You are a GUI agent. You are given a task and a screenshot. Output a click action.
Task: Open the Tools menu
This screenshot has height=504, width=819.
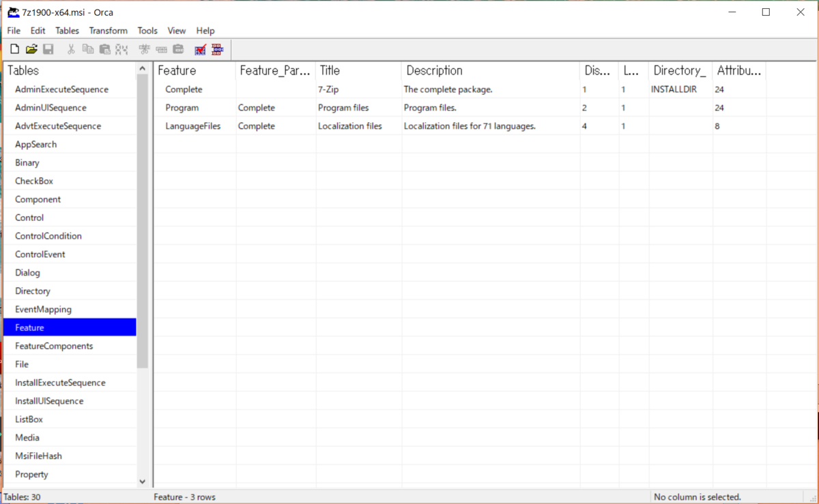147,31
